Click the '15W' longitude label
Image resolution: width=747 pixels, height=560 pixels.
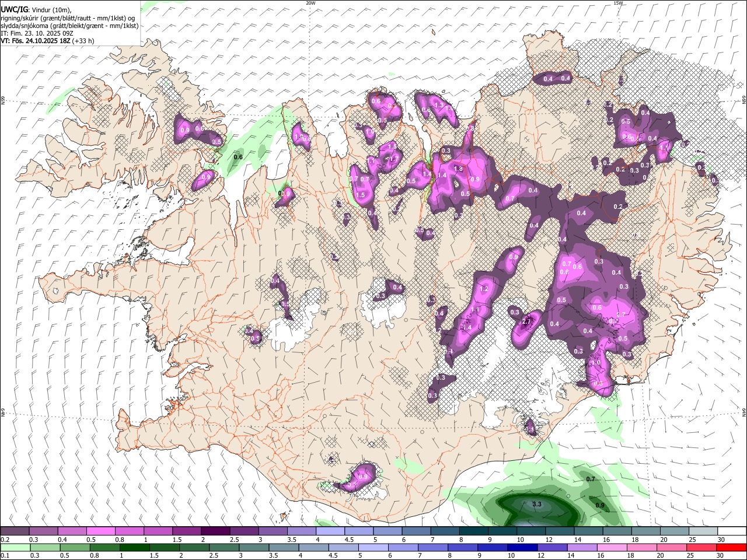click(618, 3)
